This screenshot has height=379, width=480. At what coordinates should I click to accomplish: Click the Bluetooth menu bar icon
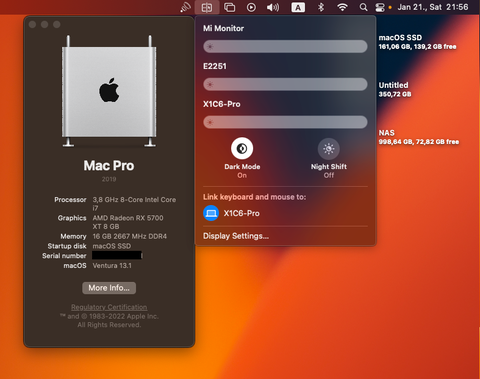pyautogui.click(x=321, y=7)
